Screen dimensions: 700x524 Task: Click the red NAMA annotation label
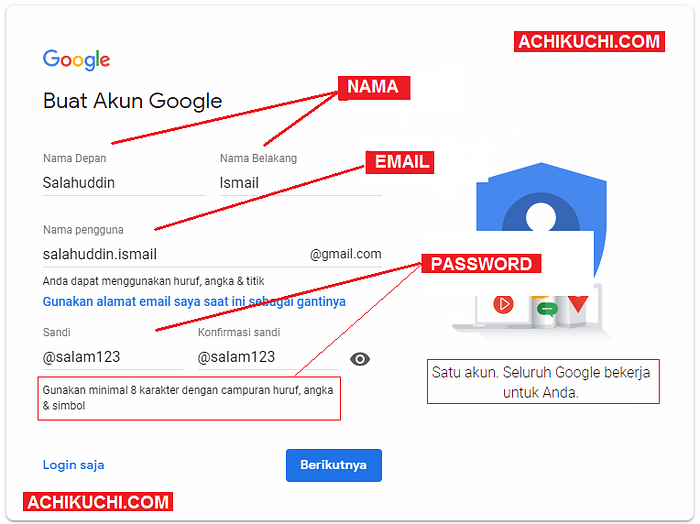click(x=374, y=87)
